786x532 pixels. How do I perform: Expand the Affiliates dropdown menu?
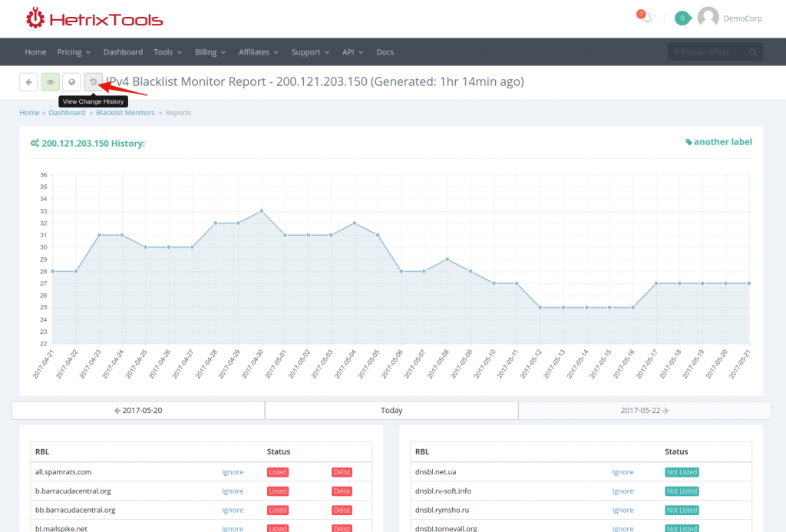point(258,52)
